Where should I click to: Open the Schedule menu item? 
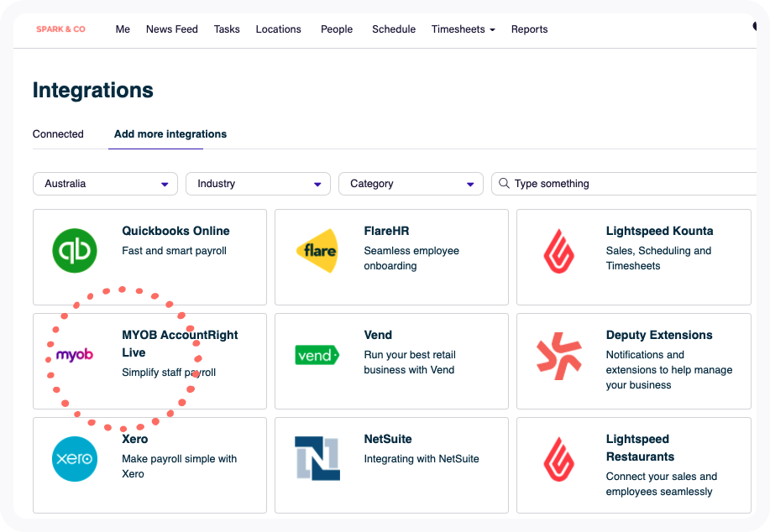(393, 29)
